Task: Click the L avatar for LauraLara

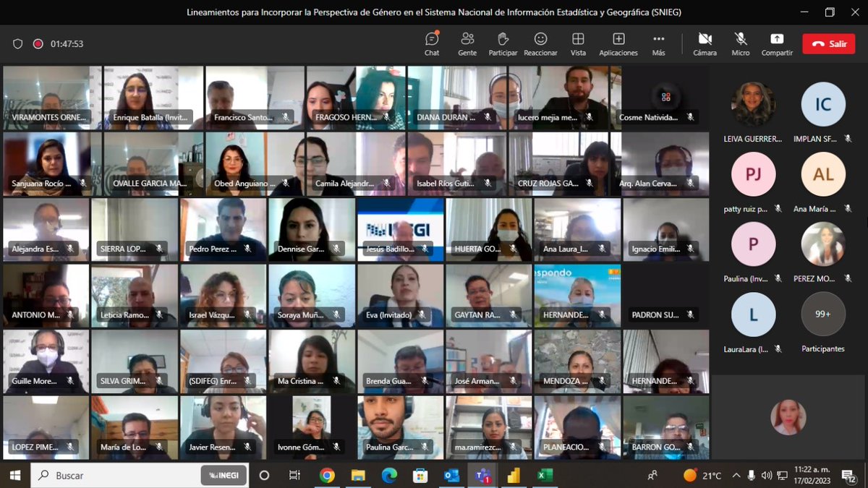Action: coord(753,314)
